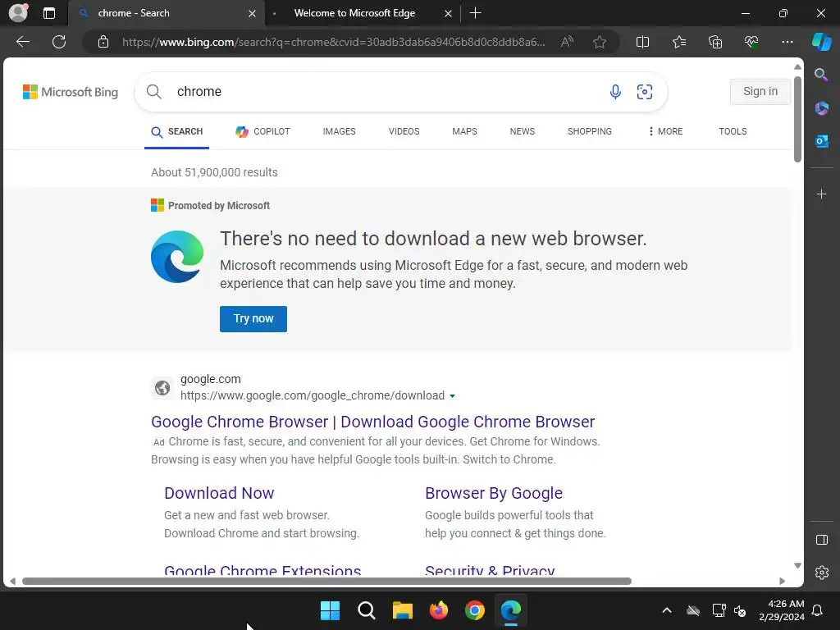Show hidden system tray icons
The image size is (840, 630).
point(666,610)
